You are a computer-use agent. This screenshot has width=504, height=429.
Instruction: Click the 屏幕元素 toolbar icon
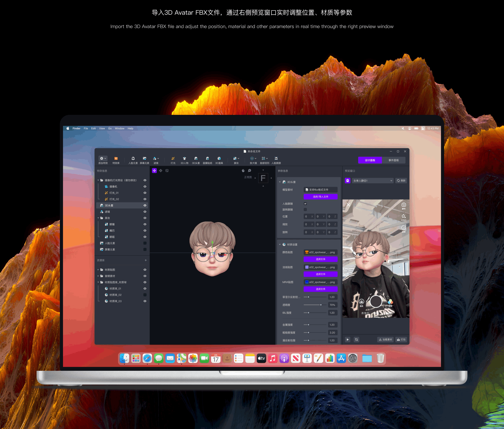pos(144,160)
